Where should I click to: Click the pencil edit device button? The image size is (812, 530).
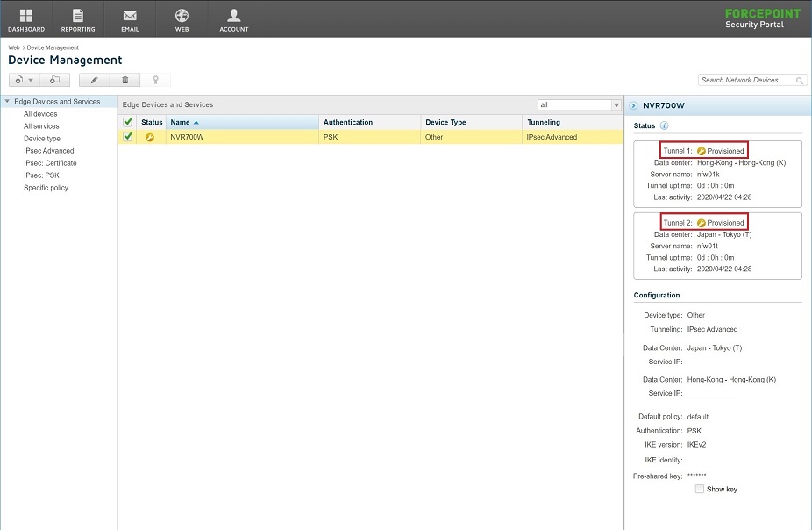(x=95, y=80)
